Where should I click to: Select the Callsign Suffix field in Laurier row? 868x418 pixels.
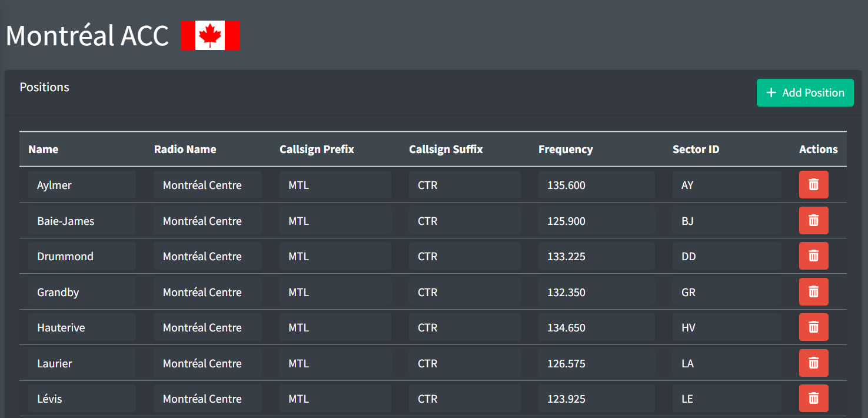[465, 363]
